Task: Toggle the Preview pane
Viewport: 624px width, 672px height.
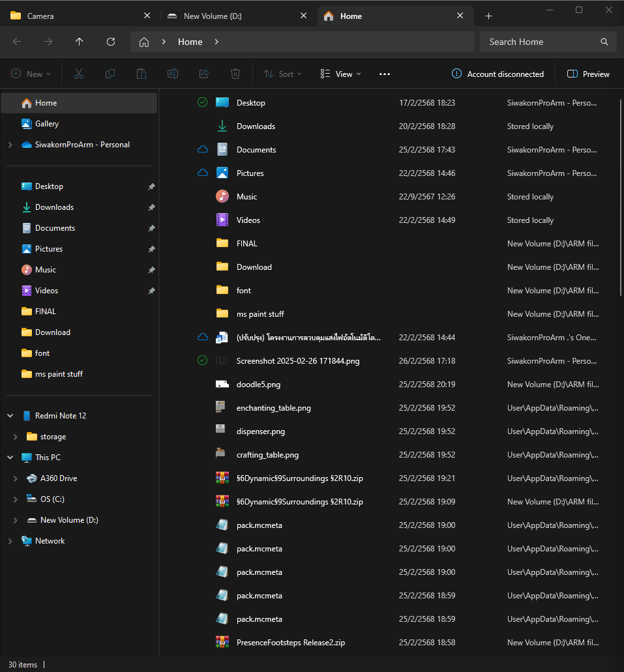Action: pyautogui.click(x=588, y=74)
